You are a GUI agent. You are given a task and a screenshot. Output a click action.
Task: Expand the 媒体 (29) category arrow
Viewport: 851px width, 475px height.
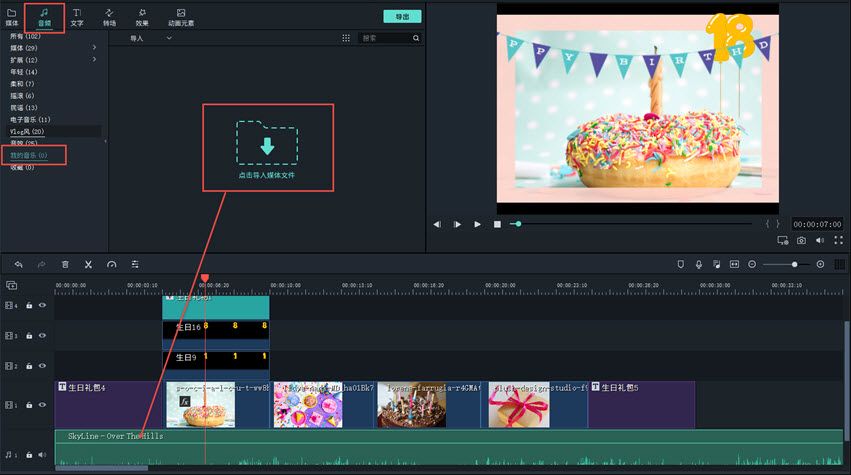(94, 48)
